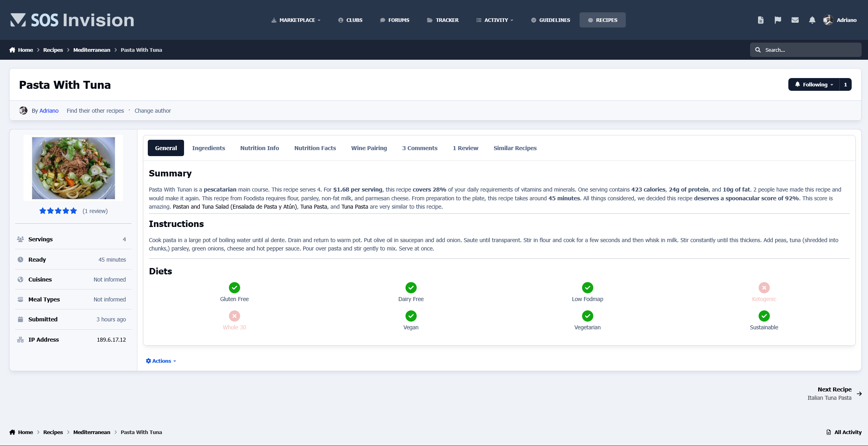Click the SOS Invision logo
This screenshot has width=868, height=446.
[72, 20]
